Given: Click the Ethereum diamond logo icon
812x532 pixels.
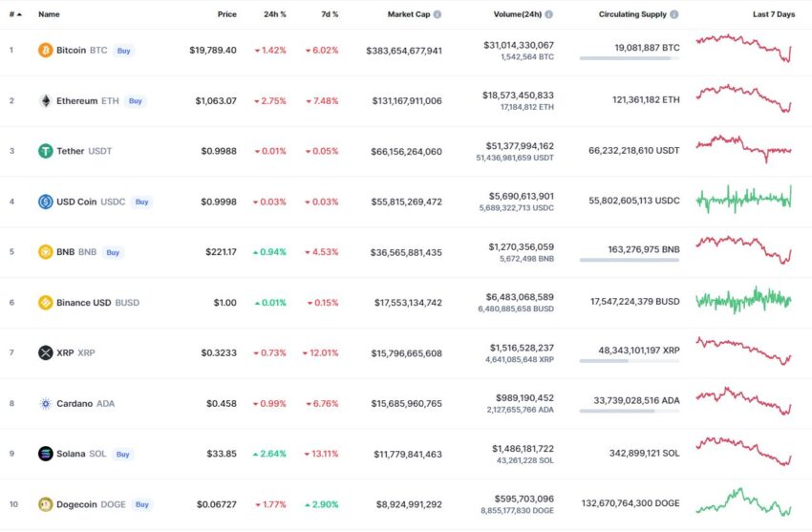Looking at the screenshot, I should (x=46, y=101).
